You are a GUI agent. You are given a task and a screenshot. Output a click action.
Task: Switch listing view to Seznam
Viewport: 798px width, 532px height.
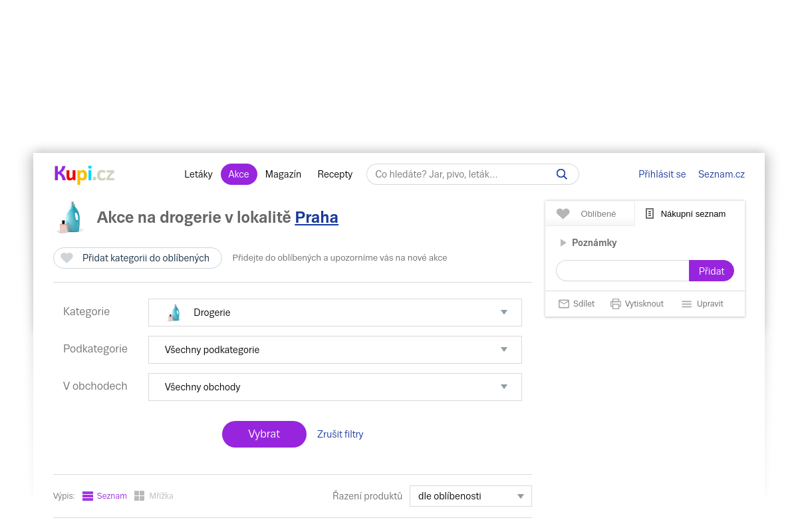click(x=104, y=496)
